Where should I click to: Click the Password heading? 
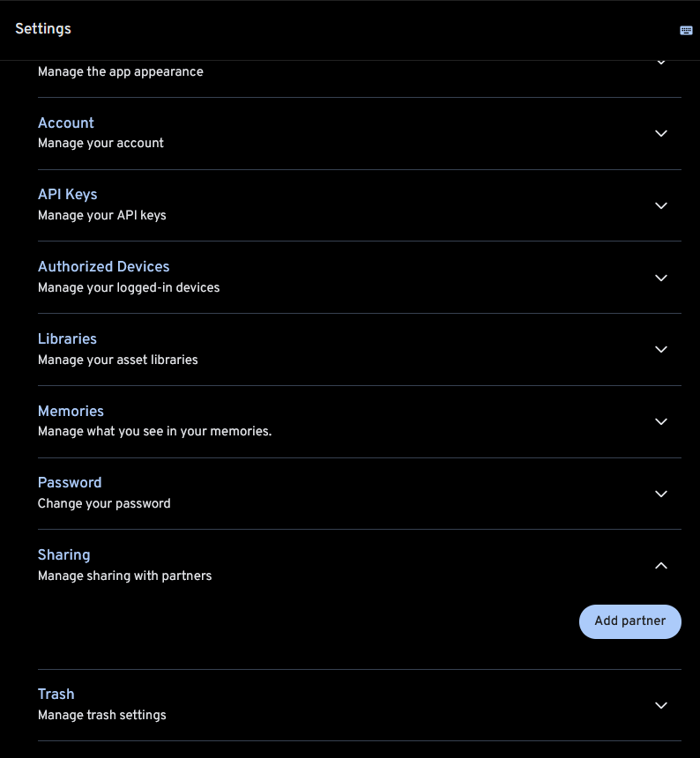pyautogui.click(x=70, y=483)
